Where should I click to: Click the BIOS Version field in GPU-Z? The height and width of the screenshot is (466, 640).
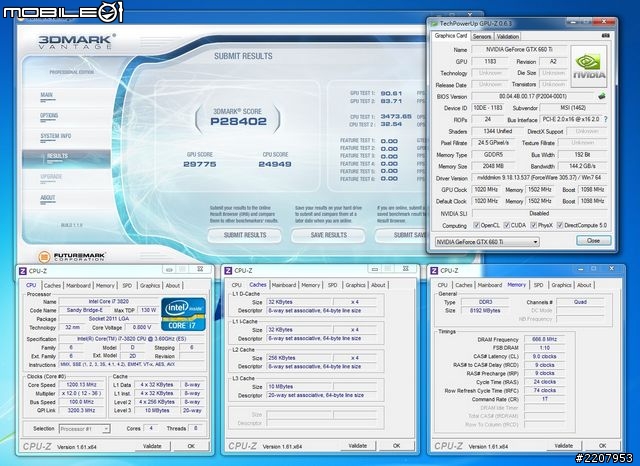click(x=533, y=96)
